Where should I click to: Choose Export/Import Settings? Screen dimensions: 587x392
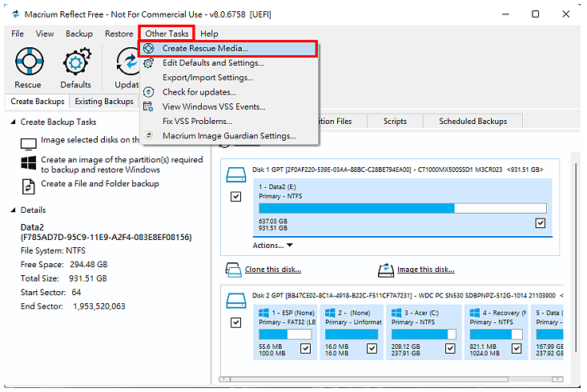click(229, 78)
